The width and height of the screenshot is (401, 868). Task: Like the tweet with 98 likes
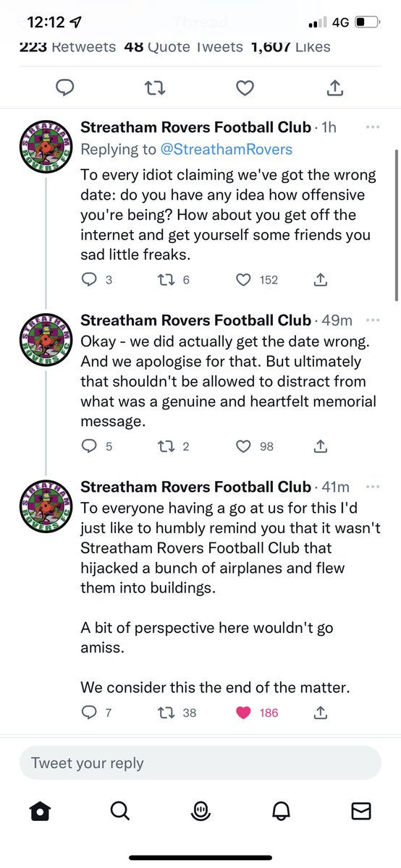(245, 446)
